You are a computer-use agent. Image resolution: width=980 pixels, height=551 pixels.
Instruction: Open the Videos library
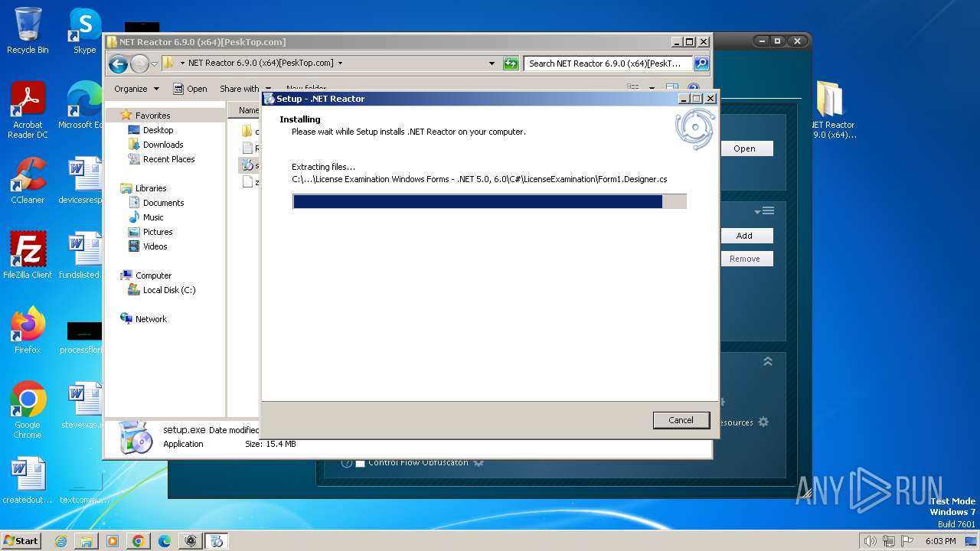(155, 246)
